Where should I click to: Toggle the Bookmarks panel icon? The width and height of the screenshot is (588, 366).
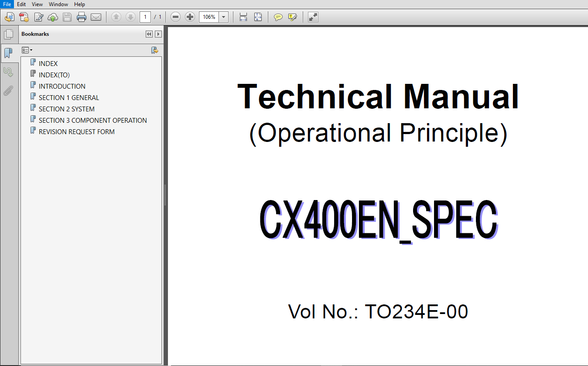tap(9, 53)
